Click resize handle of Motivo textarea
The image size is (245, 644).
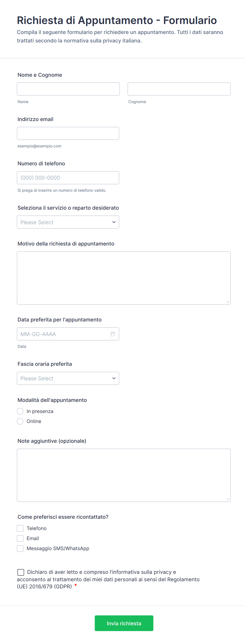tap(228, 302)
